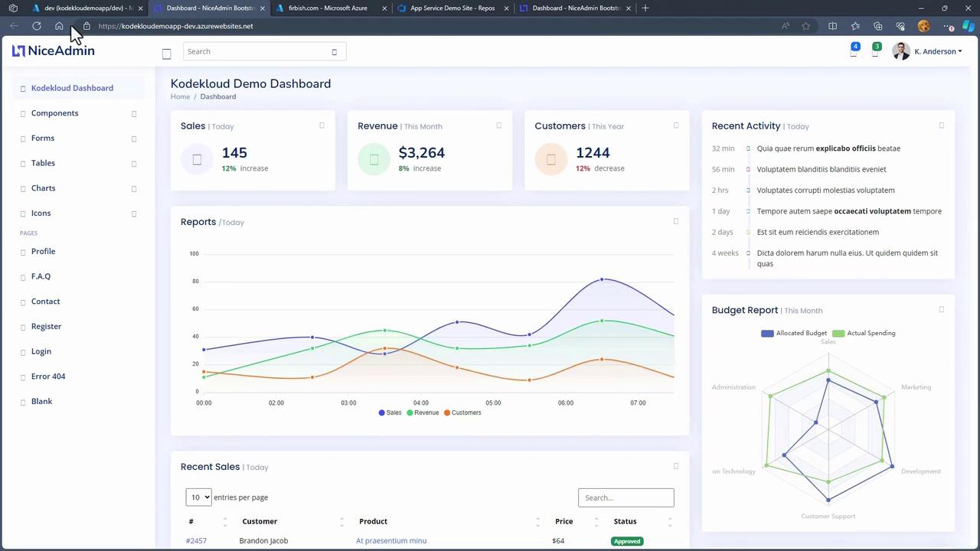The image size is (980, 551).
Task: Switch to firbish.com Microsoft Azure tab
Action: (x=327, y=8)
